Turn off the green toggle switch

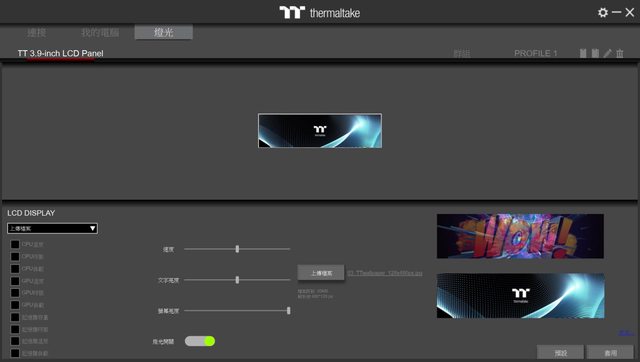tap(200, 341)
